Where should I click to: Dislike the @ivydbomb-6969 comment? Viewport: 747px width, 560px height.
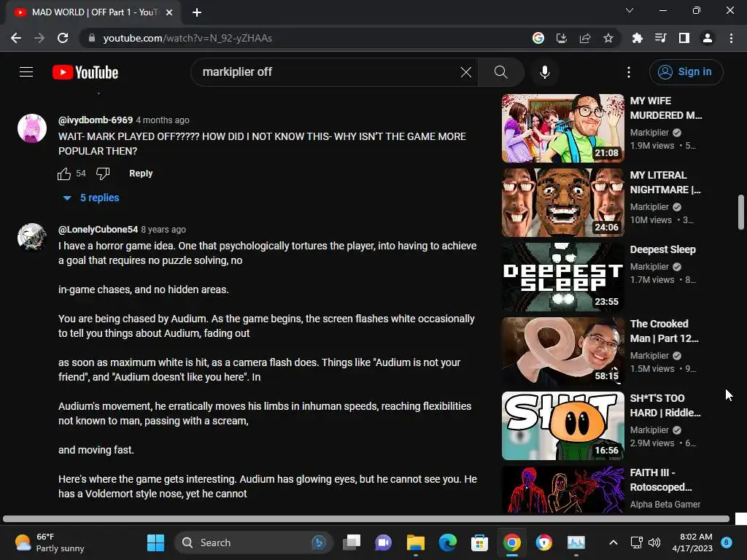pyautogui.click(x=103, y=174)
